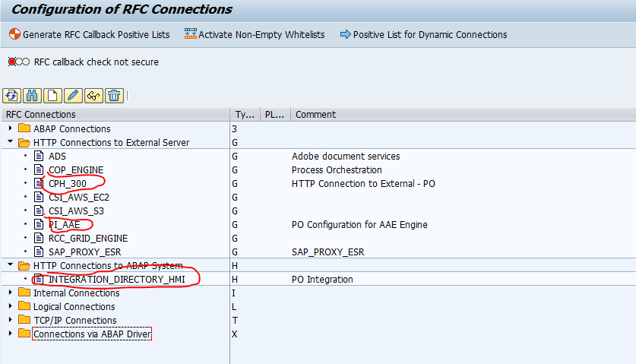Click the RFC Connections column header
Screen dimensions: 636x364
pos(115,115)
